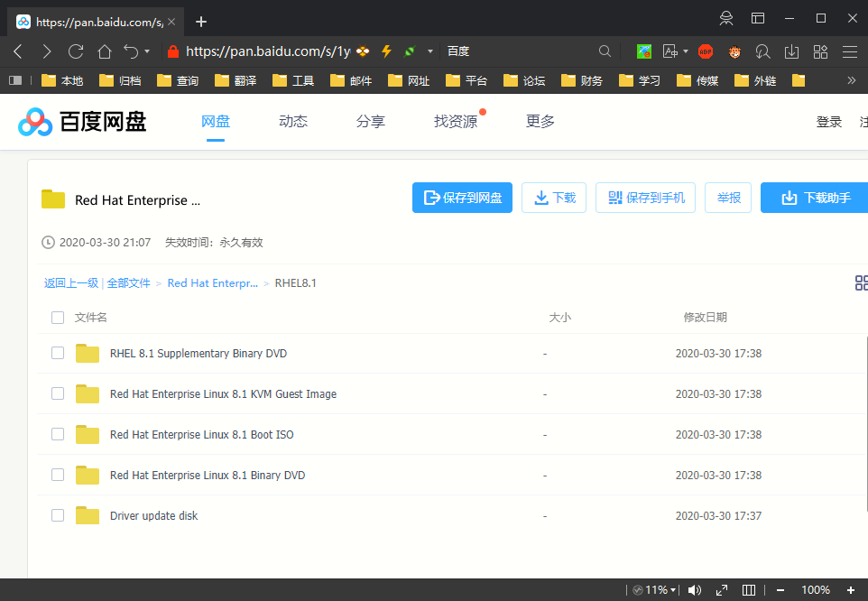This screenshot has width=868, height=601.
Task: Click the Tampermonkey-style face extension icon
Action: [x=734, y=51]
